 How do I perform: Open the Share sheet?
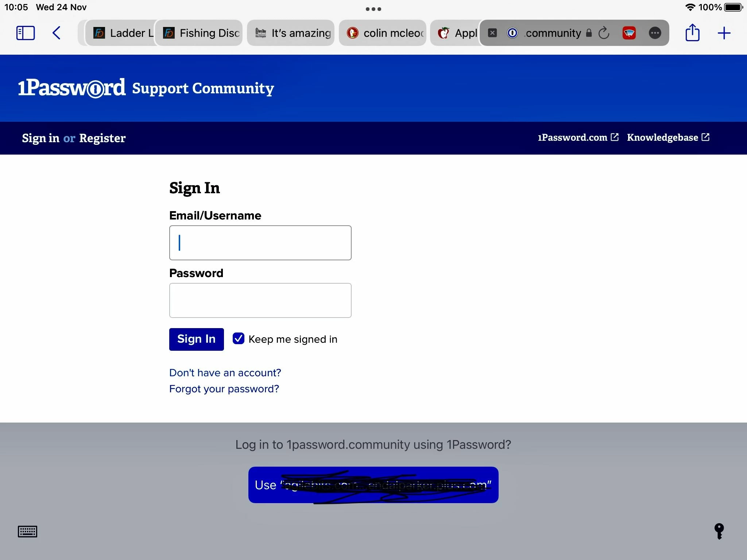click(692, 33)
